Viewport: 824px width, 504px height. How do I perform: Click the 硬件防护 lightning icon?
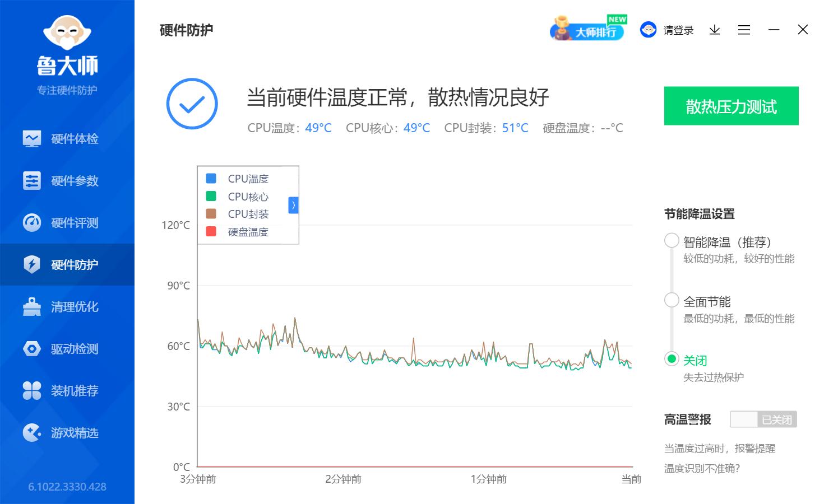tap(32, 264)
